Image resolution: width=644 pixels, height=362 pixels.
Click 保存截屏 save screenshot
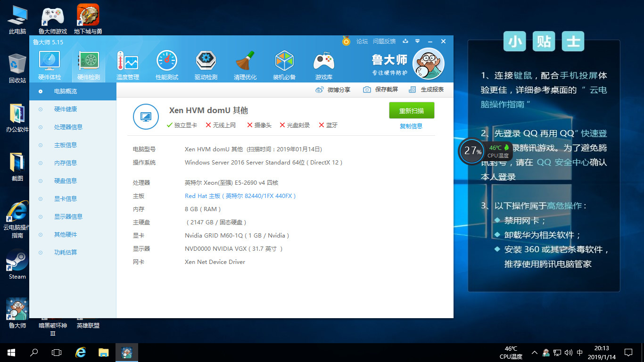[x=380, y=90]
